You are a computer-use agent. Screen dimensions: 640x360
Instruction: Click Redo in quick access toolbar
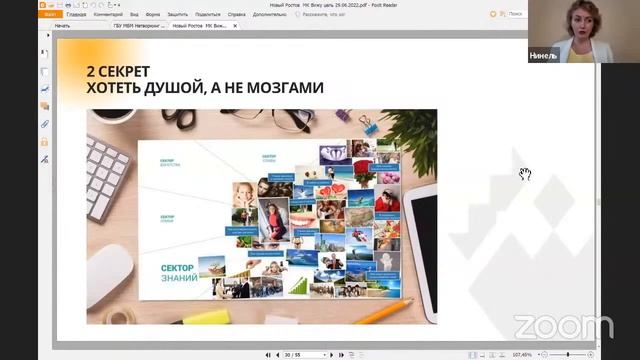[101, 5]
